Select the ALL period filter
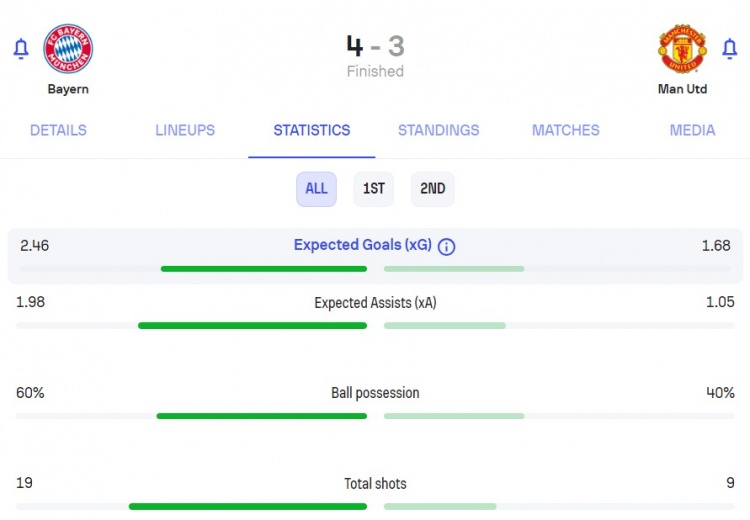The image size is (750, 520). click(316, 189)
